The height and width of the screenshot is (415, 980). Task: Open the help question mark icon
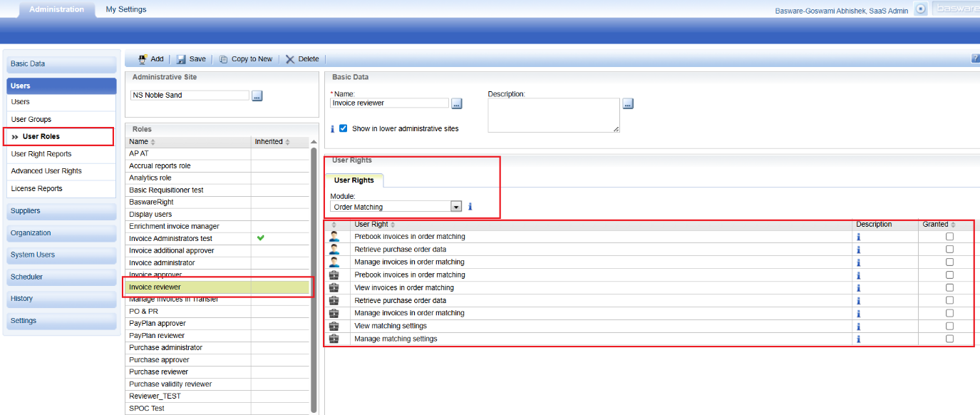[x=976, y=58]
